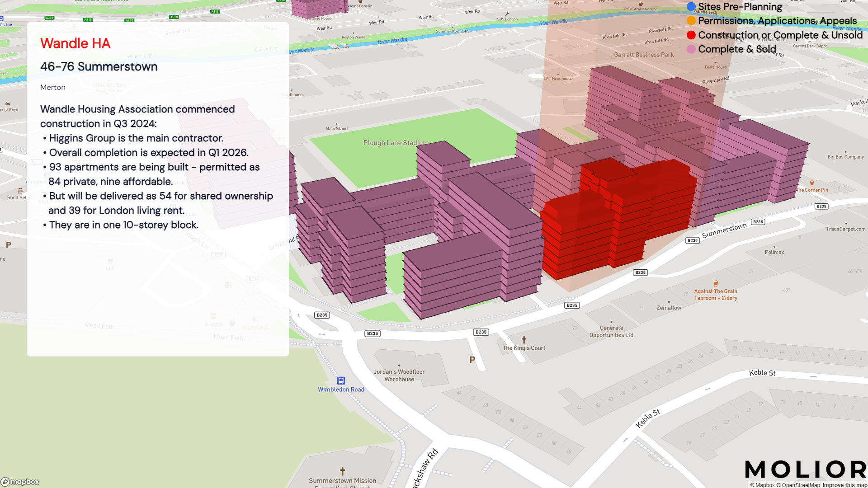This screenshot has width=868, height=488.
Task: Click the Big Bus Company label
Action: [845, 157]
